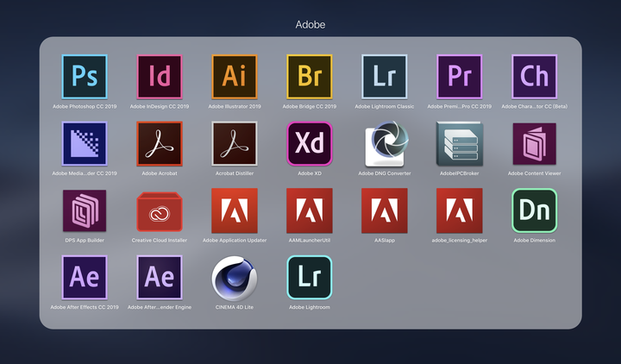Open AdobeIPCBroker icon

pos(460,143)
